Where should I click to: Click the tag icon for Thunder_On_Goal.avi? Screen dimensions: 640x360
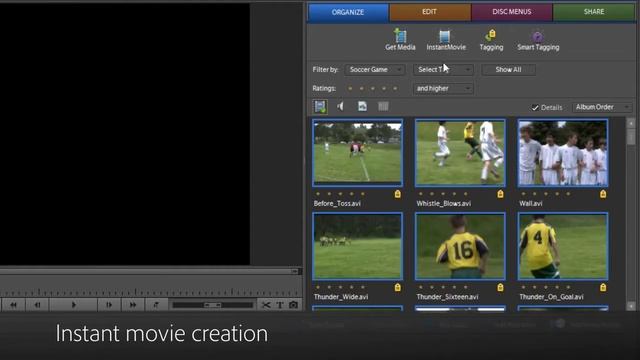coord(603,288)
